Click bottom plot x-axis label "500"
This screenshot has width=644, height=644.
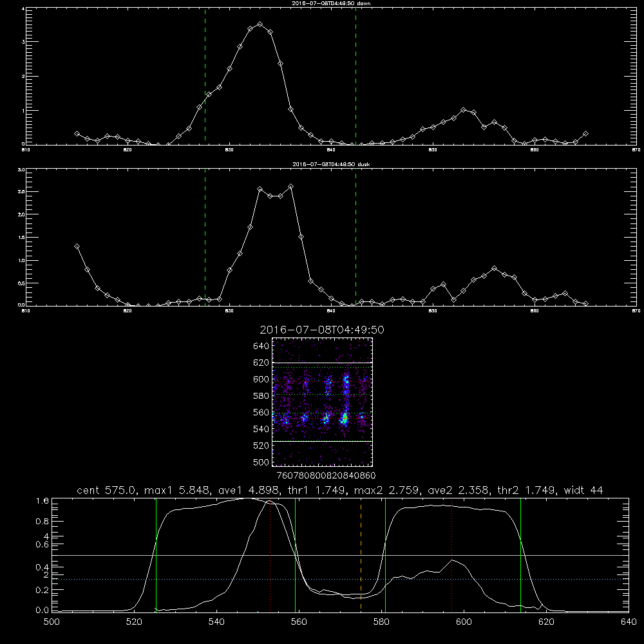52,622
